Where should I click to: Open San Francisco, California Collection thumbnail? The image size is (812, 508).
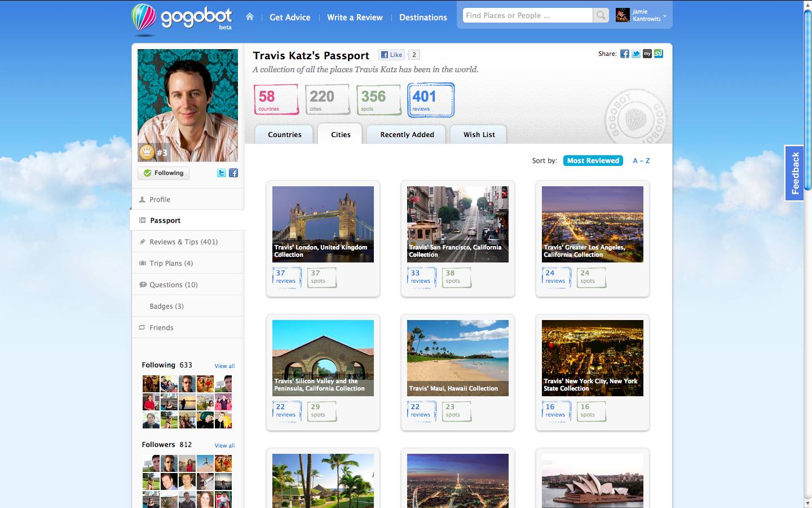458,224
